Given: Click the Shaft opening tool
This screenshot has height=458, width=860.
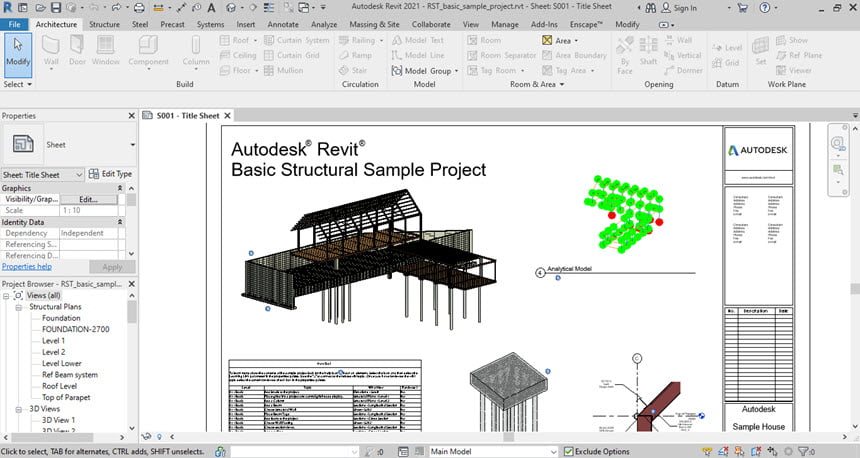Looking at the screenshot, I should [x=648, y=50].
